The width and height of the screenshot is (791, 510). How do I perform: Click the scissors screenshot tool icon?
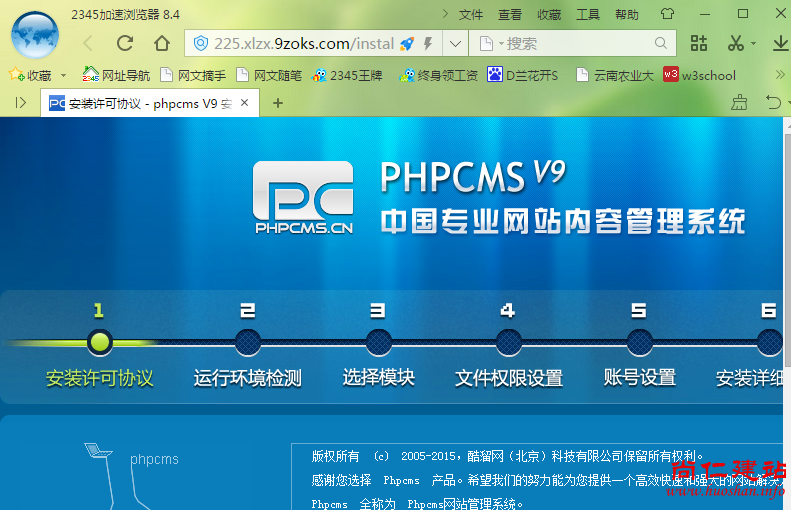(735, 43)
